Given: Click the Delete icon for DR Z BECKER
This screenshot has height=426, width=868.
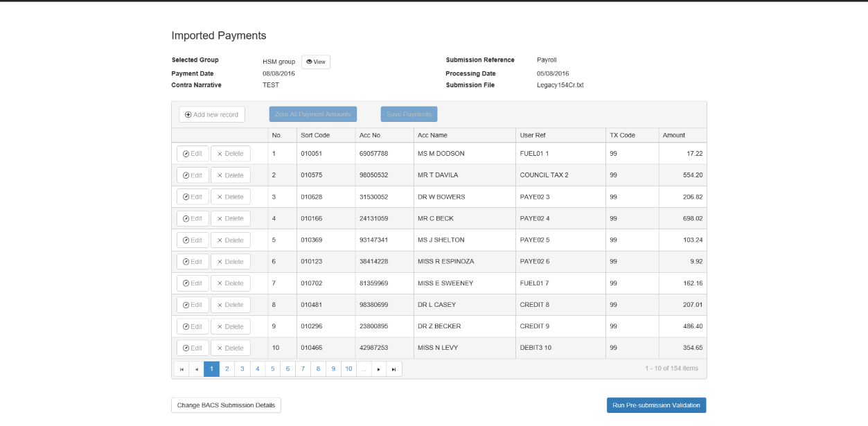Looking at the screenshot, I should pyautogui.click(x=221, y=326).
